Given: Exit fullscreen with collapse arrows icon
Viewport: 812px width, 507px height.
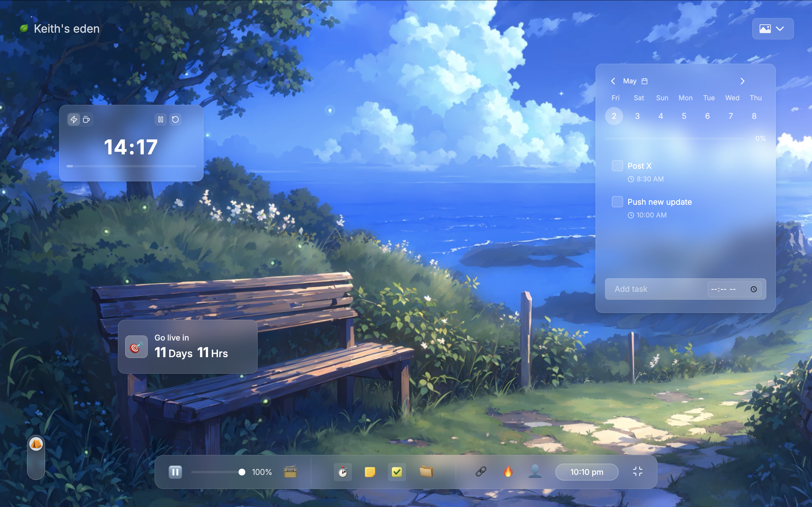Looking at the screenshot, I should pyautogui.click(x=637, y=472).
